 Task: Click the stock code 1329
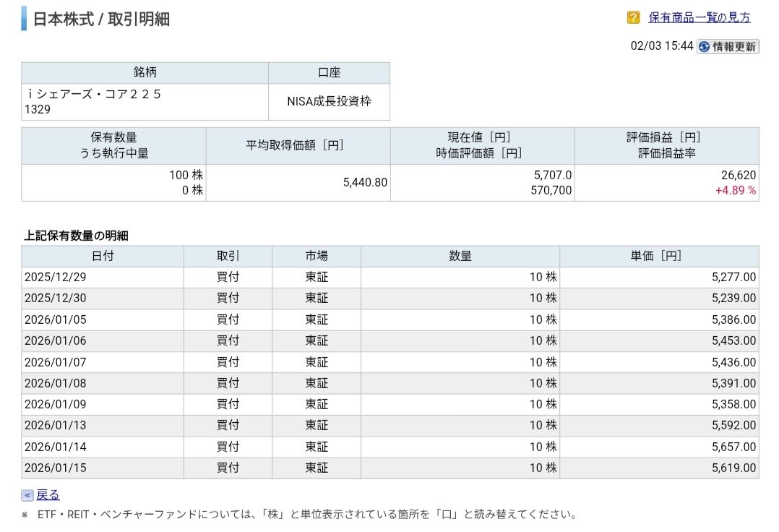click(x=38, y=109)
